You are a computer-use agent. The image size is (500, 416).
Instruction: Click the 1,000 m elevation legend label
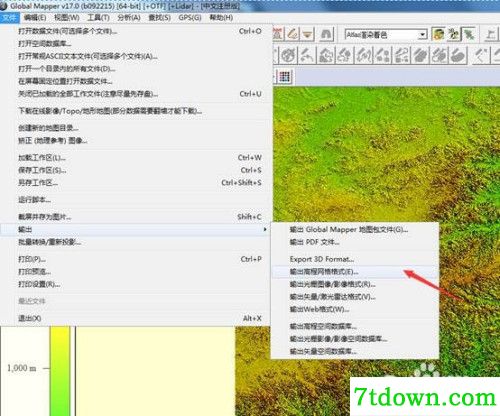pos(22,368)
